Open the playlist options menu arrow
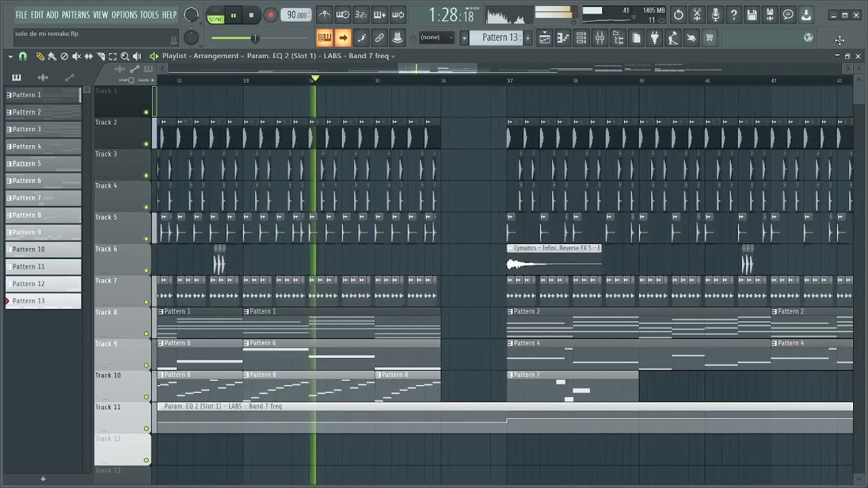Screen dimensions: 868x488 pyautogui.click(x=10, y=56)
